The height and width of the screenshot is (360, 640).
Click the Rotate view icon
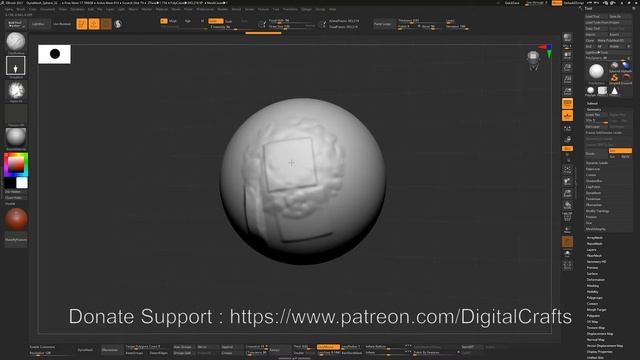pos(567,205)
